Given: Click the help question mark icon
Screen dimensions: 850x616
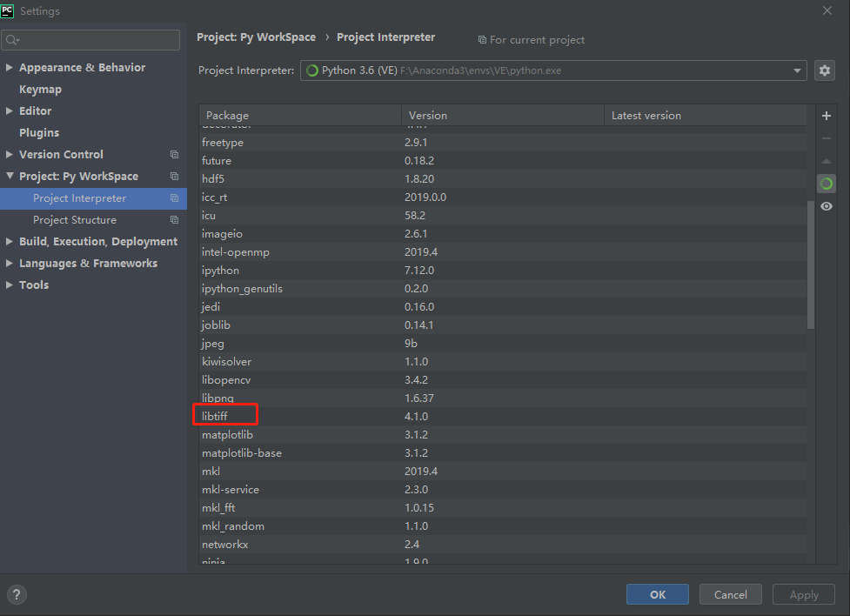Looking at the screenshot, I should coord(16,594).
